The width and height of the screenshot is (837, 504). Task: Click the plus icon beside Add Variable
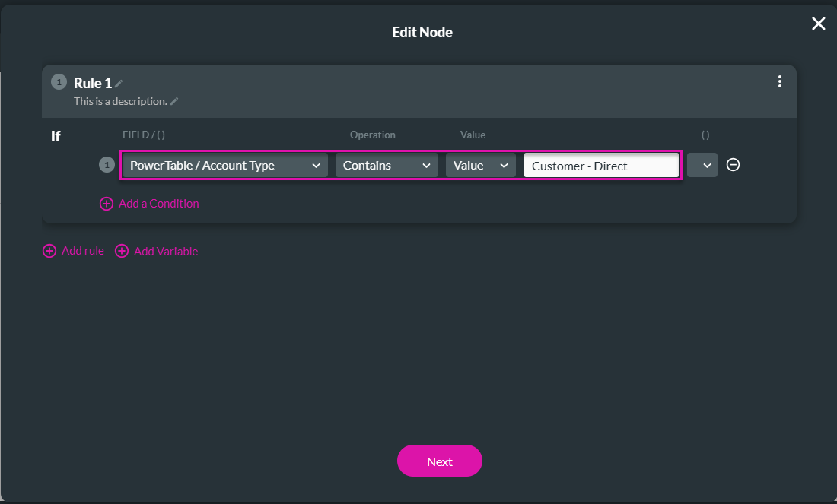tap(123, 251)
